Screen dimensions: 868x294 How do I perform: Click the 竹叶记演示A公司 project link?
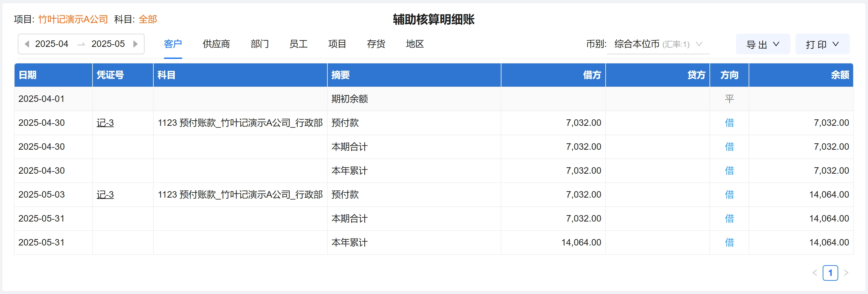coord(73,19)
